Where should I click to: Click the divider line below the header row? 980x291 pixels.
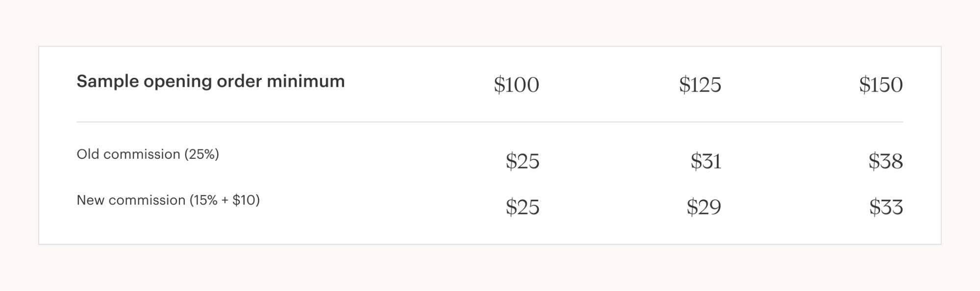(x=489, y=122)
